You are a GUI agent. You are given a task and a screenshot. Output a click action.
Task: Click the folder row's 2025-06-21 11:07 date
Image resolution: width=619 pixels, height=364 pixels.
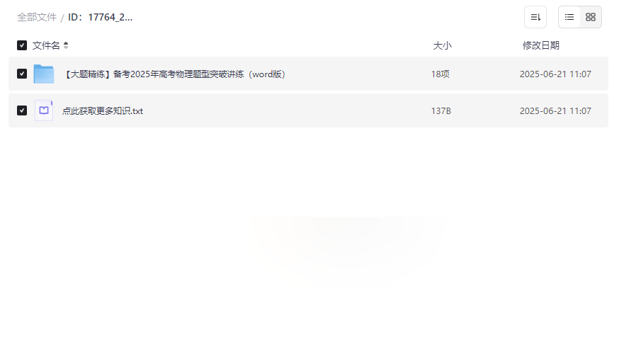coord(555,74)
